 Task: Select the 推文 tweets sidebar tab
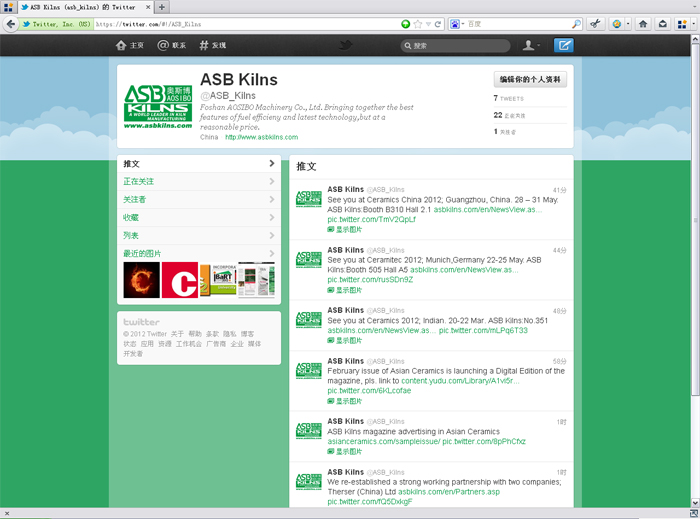(x=199, y=164)
